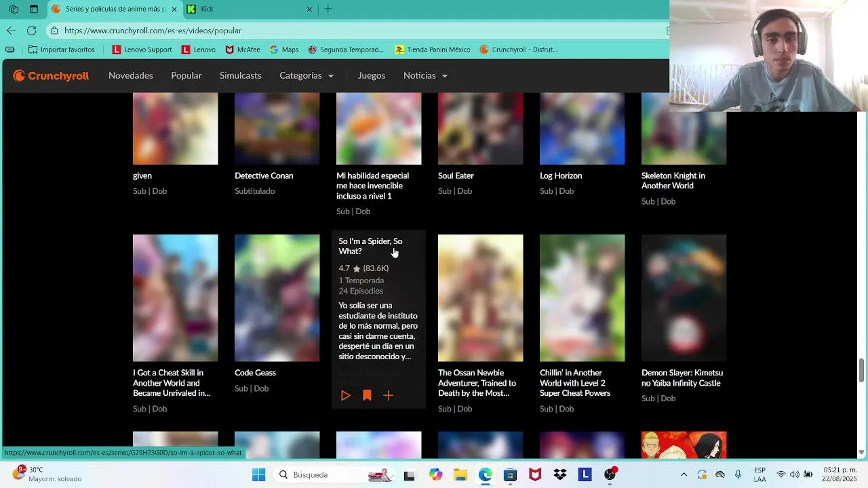868x488 pixels.
Task: Open the volume control tray icon
Action: 794,475
